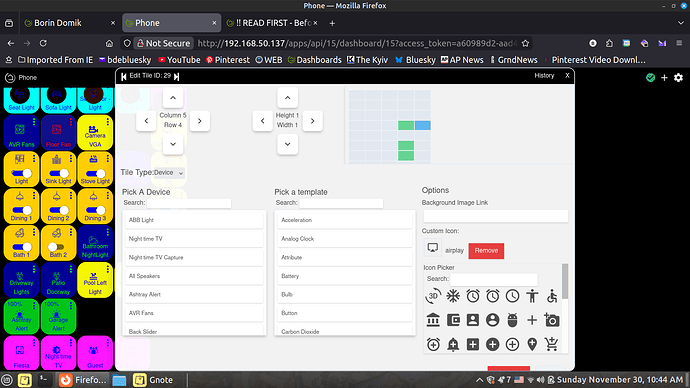Select the blue cell in layout grid

coord(422,125)
